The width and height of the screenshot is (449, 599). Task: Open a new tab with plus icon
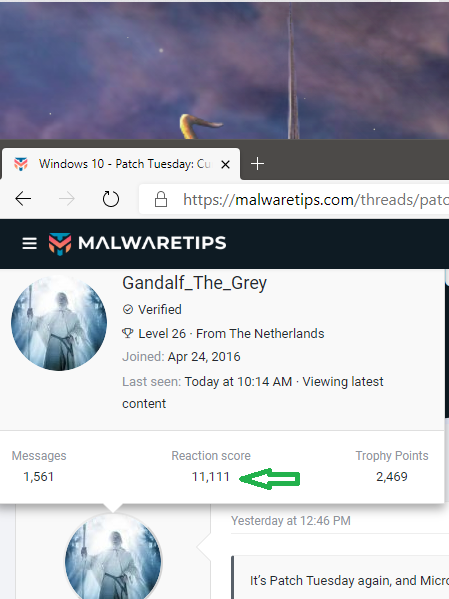pyautogui.click(x=257, y=164)
